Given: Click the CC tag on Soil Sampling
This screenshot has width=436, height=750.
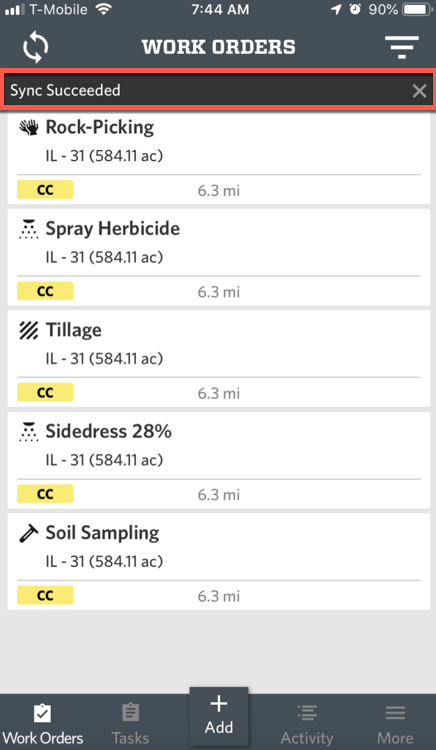Looking at the screenshot, I should (x=45, y=596).
